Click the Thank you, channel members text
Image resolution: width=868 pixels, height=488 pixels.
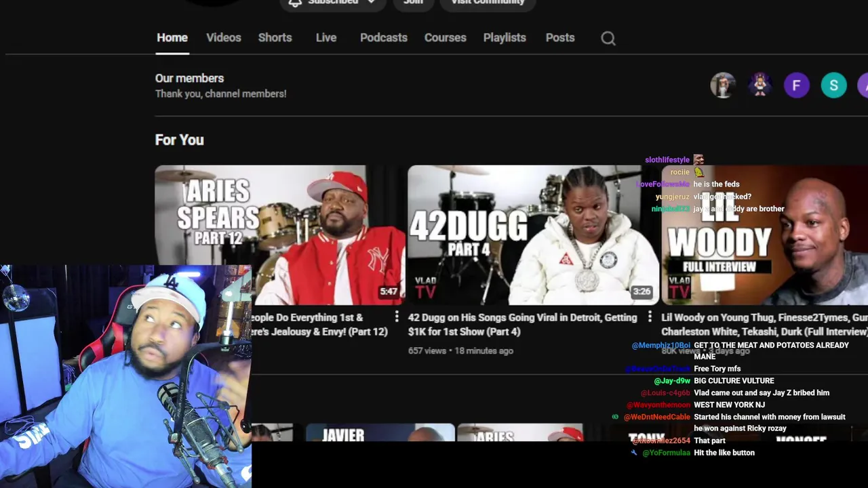click(x=220, y=94)
